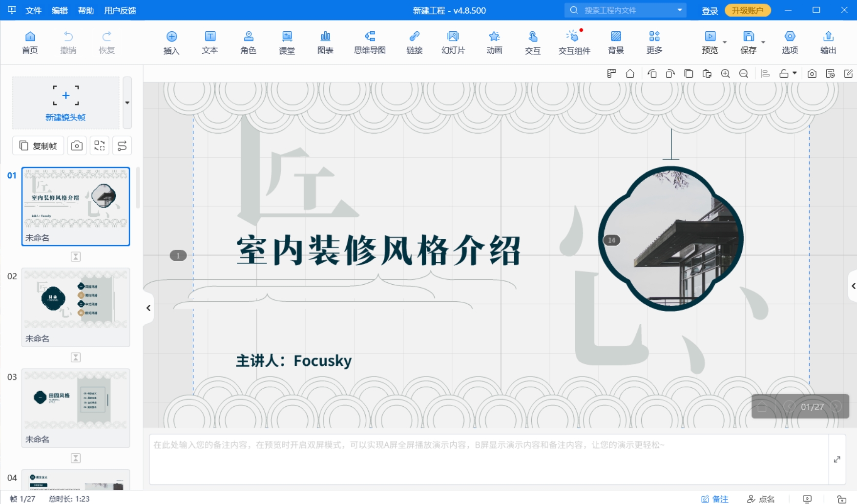Click the 交互 interaction tool

(533, 42)
